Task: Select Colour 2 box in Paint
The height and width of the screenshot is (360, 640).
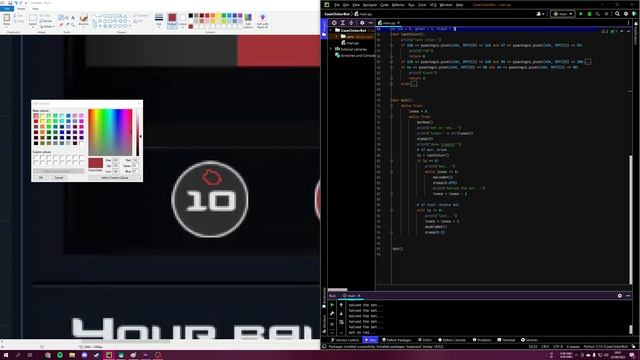Action: tap(182, 20)
